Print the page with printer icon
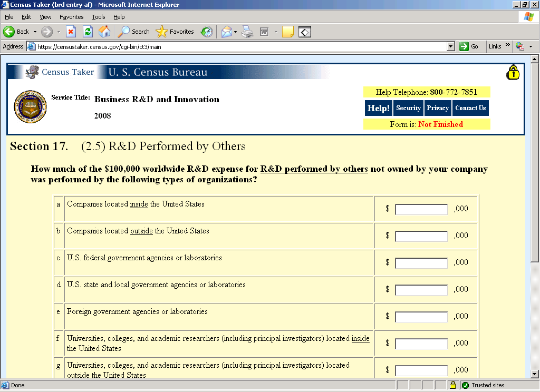 click(247, 32)
